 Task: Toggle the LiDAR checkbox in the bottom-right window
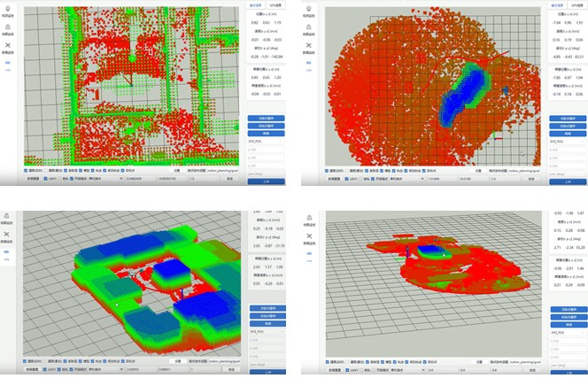[347, 370]
